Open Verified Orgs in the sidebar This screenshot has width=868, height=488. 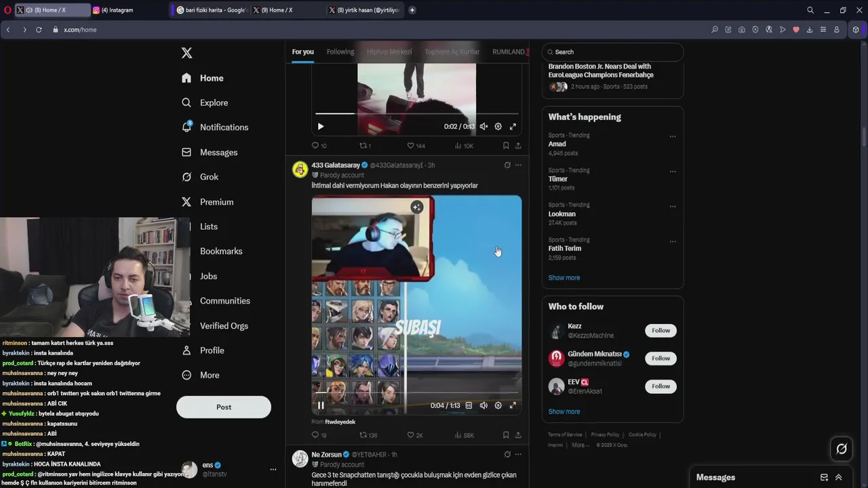tap(224, 326)
